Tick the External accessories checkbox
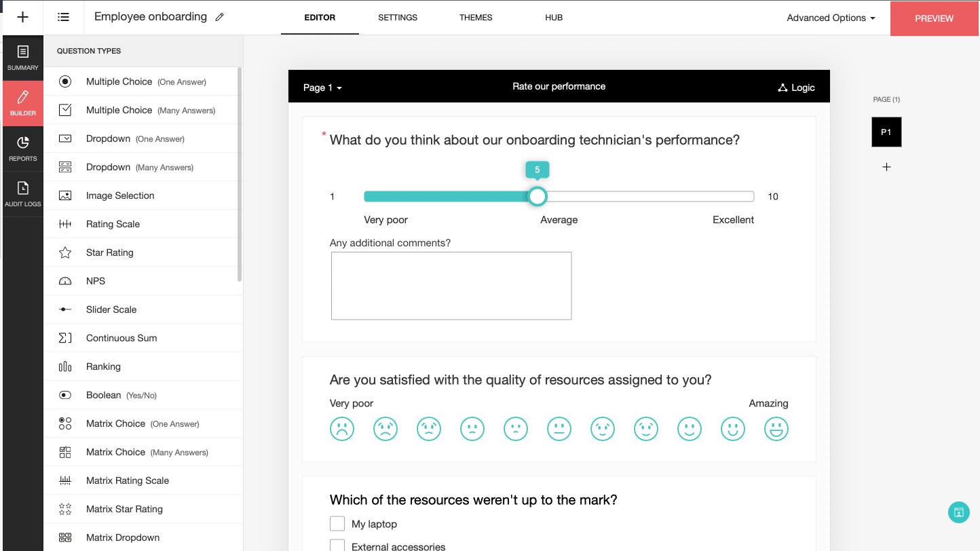This screenshot has width=980, height=551. [337, 546]
